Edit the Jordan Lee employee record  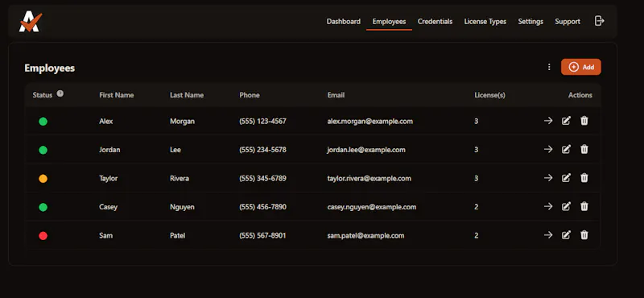566,149
